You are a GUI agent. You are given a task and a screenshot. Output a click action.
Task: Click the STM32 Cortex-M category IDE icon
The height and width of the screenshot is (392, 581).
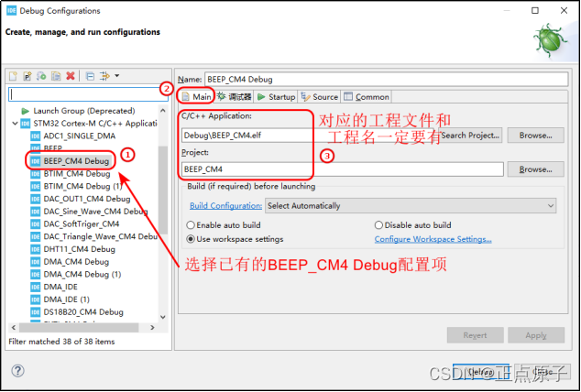point(25,124)
